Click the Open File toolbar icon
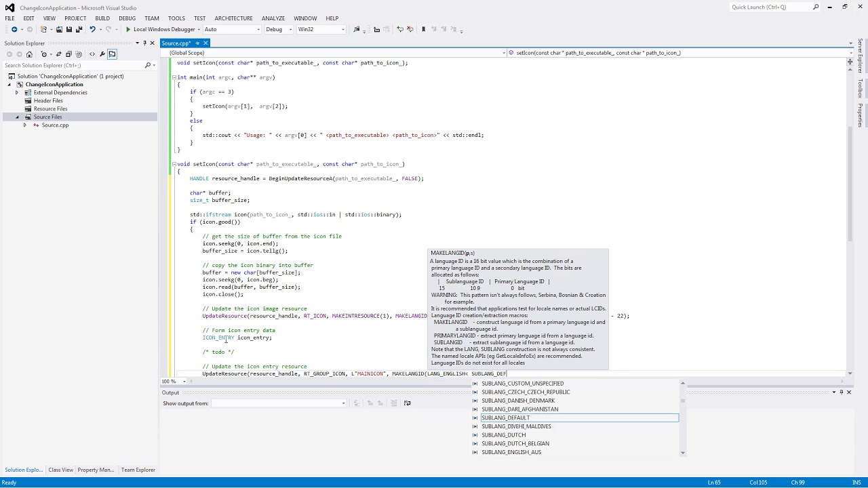 (59, 29)
